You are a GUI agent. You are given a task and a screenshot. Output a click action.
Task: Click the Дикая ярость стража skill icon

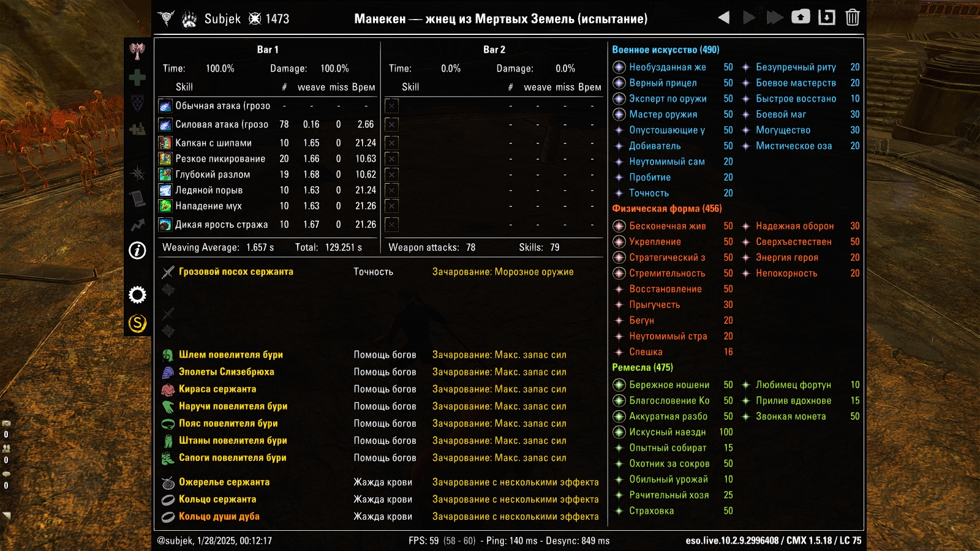click(165, 225)
